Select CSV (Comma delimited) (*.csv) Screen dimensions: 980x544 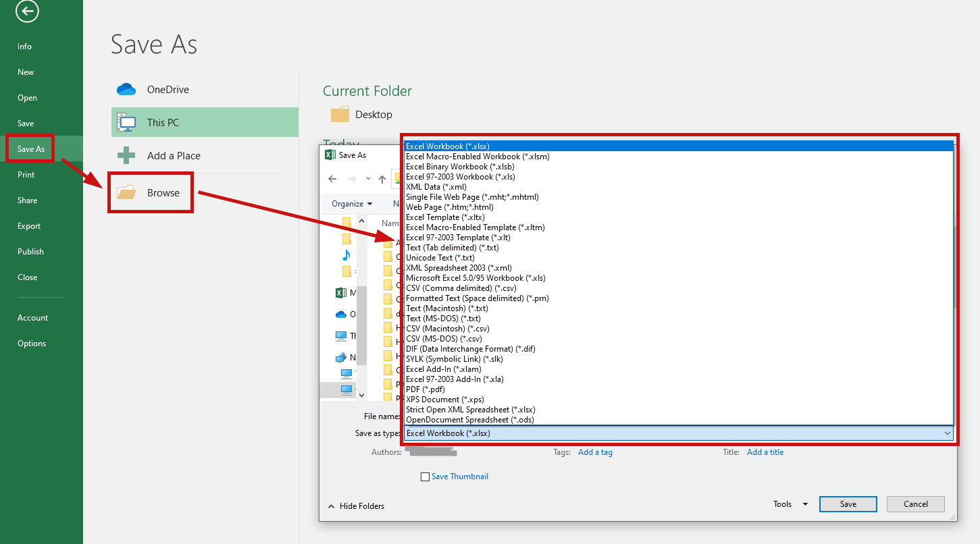pyautogui.click(x=679, y=288)
